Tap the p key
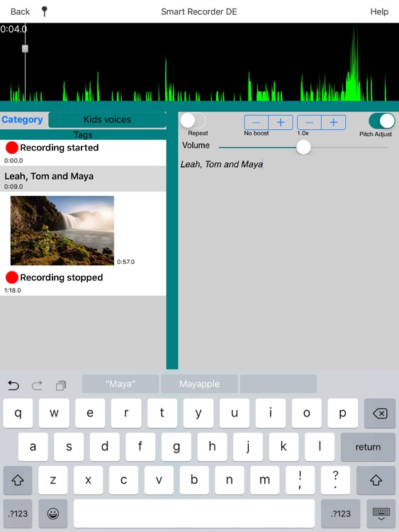This screenshot has height=532, width=399. (343, 414)
